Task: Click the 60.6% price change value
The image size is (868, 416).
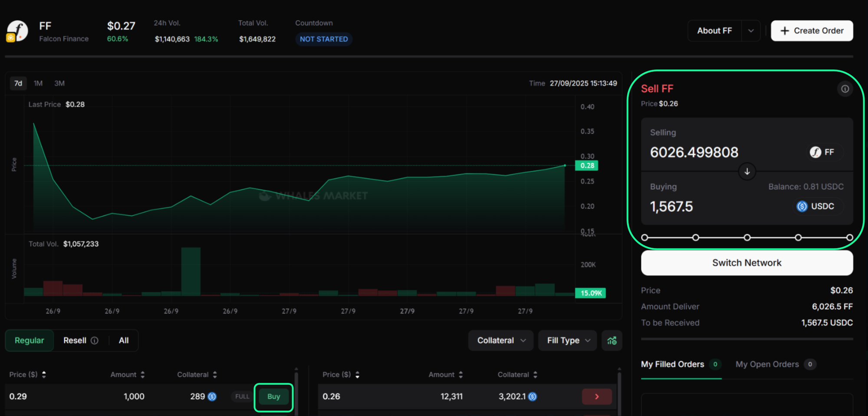Action: pos(118,39)
